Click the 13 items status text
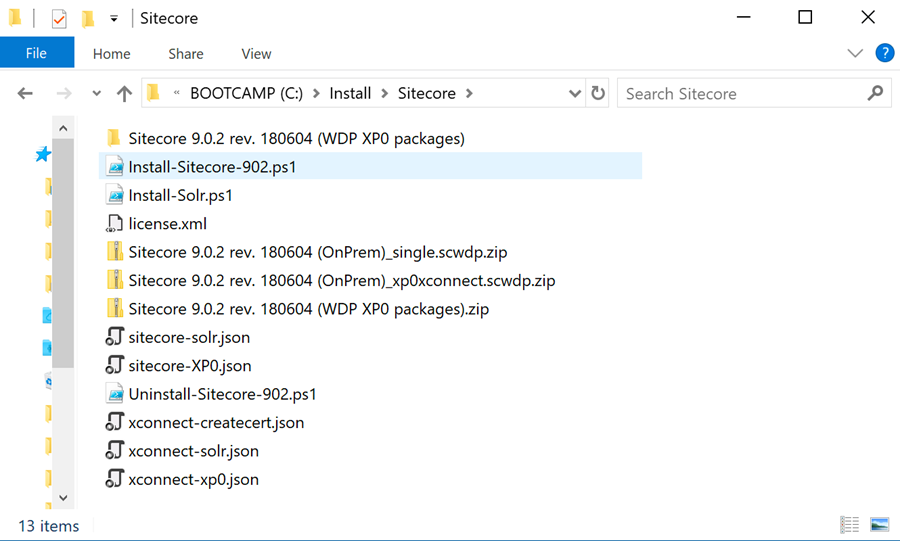The width and height of the screenshot is (900, 541). 49,526
